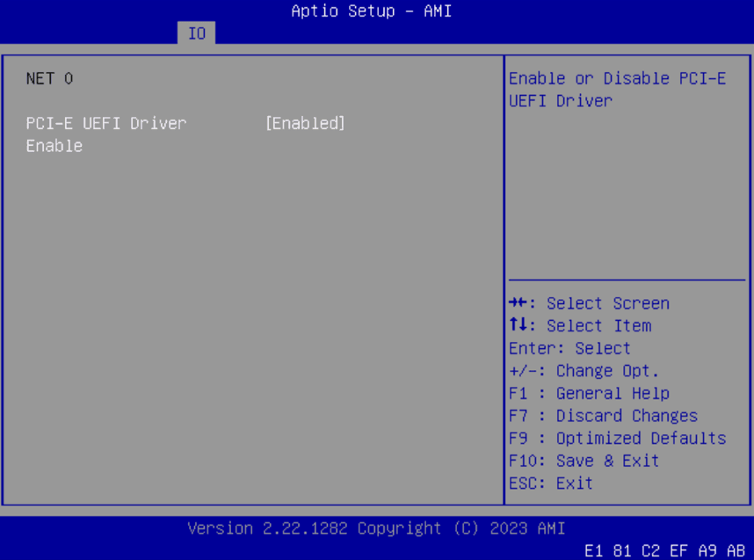The height and width of the screenshot is (560, 754).
Task: Click the Select Screen arrow hint
Action: pyautogui.click(x=587, y=302)
